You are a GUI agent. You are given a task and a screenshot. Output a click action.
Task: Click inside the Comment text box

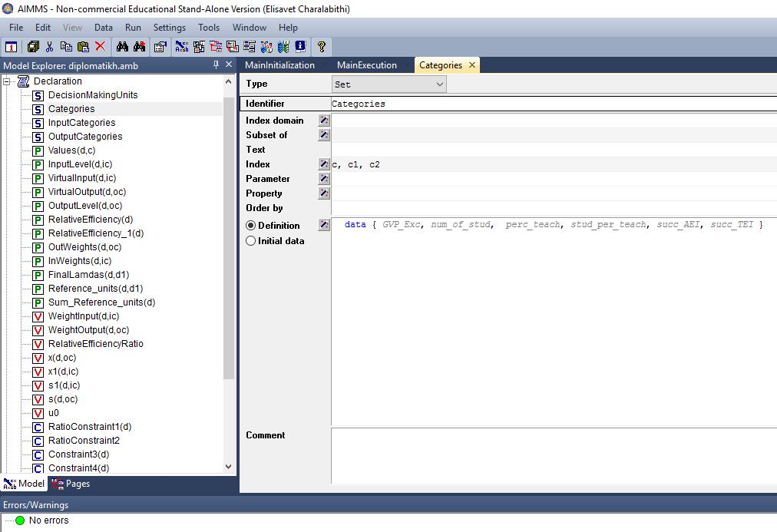[x=554, y=456]
